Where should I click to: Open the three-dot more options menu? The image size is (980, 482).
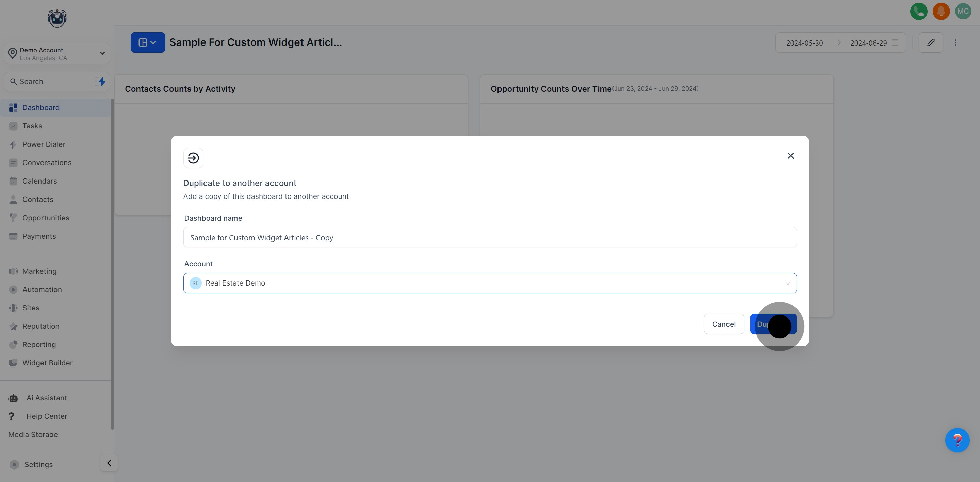pos(955,42)
